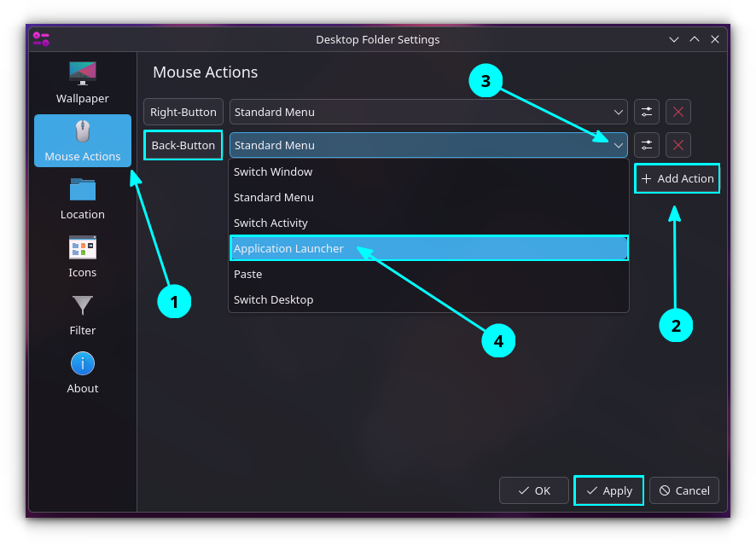Viewport: 756px width, 545px height.
Task: Open the Right-Button action dropdown
Action: point(619,112)
